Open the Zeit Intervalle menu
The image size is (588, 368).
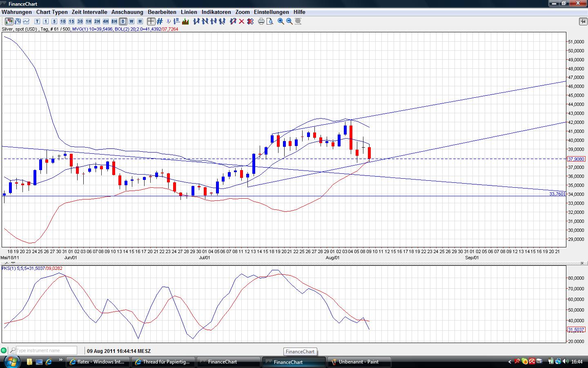click(x=89, y=12)
